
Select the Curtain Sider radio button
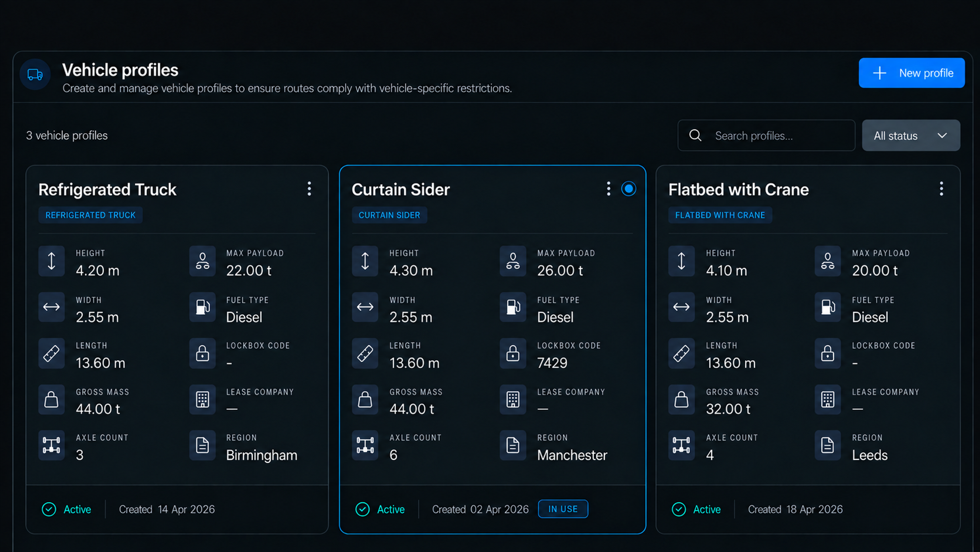(629, 189)
